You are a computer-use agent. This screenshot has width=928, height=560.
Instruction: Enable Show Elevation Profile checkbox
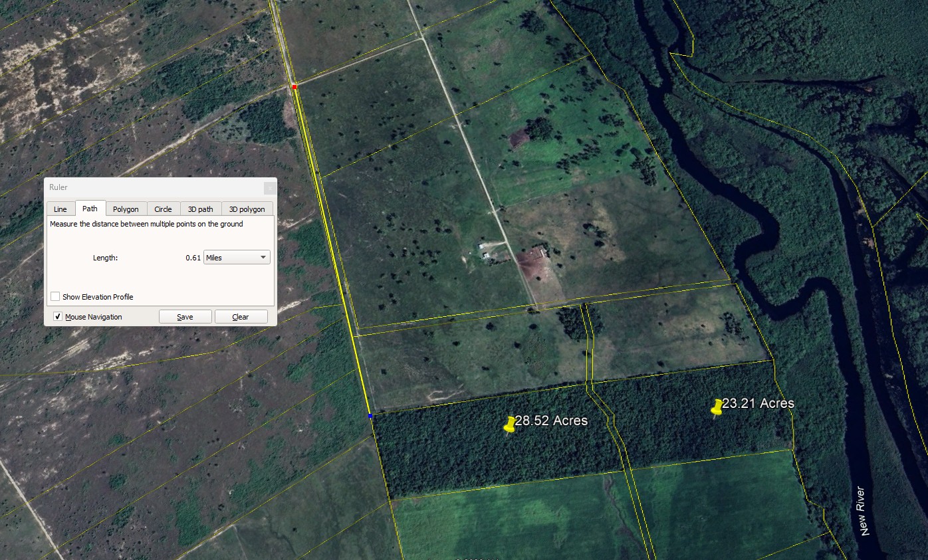pyautogui.click(x=56, y=297)
